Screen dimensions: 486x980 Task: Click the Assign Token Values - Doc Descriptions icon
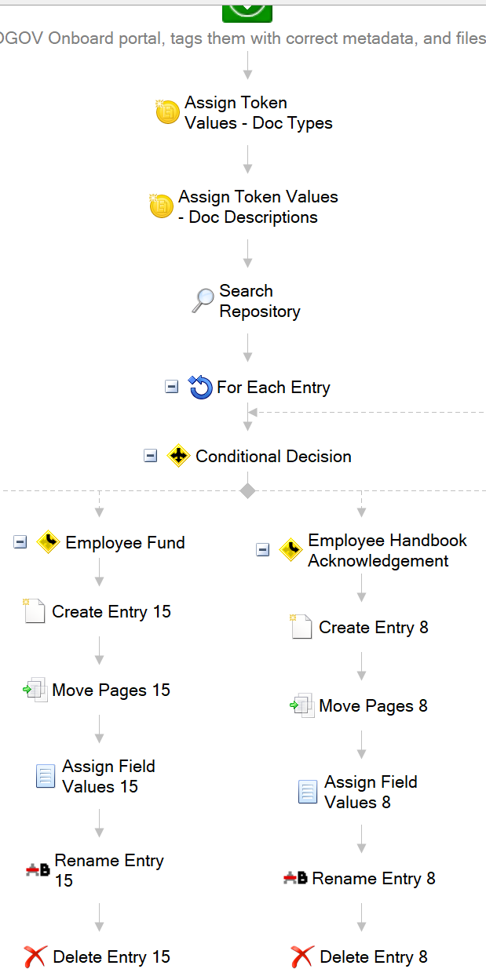(x=162, y=206)
